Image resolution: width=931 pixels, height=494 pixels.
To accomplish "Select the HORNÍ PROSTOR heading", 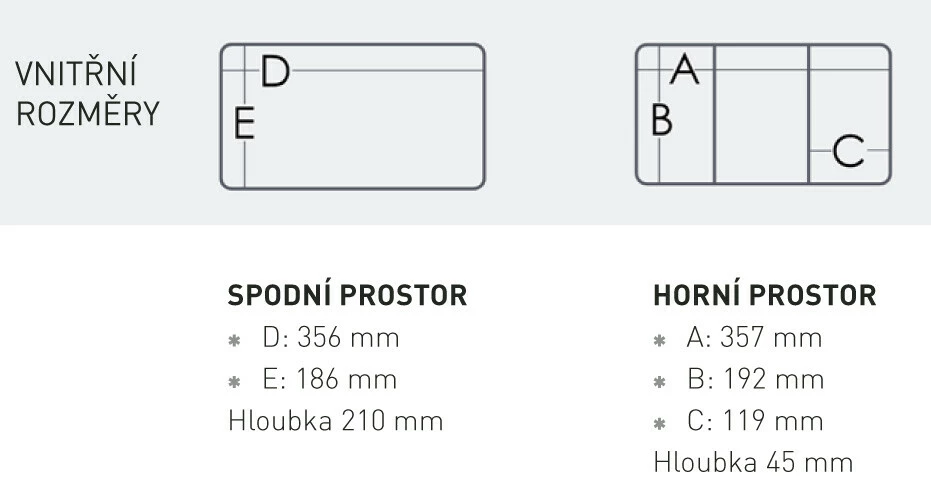I will (764, 296).
